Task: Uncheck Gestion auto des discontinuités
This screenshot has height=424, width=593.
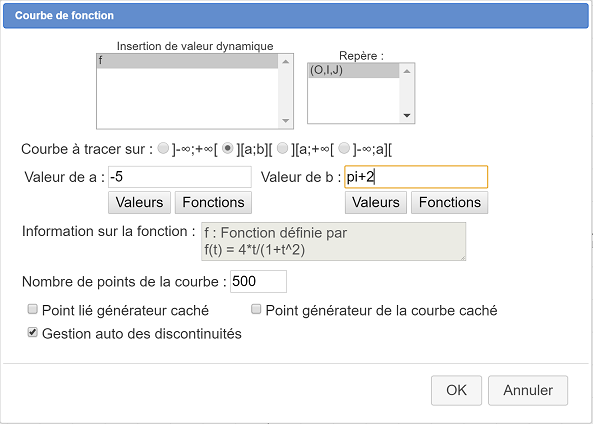Action: tap(33, 332)
